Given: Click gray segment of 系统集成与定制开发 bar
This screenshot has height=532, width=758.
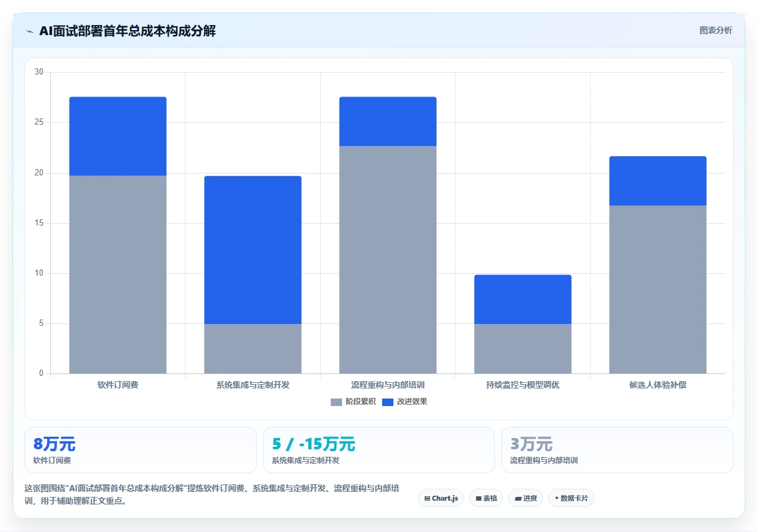Looking at the screenshot, I should click(x=253, y=349).
